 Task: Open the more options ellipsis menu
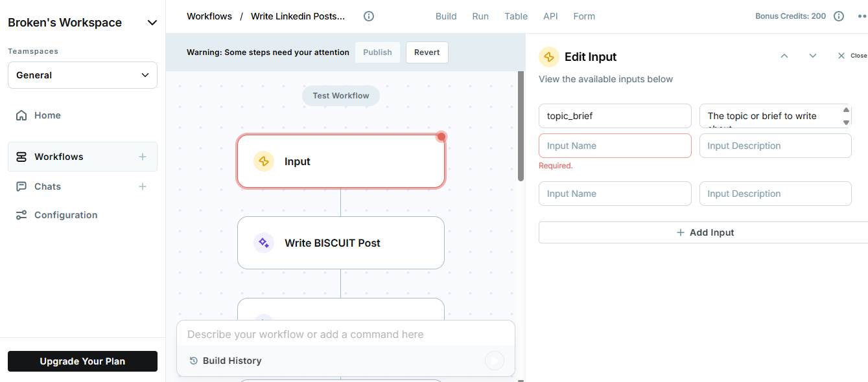pos(862,16)
